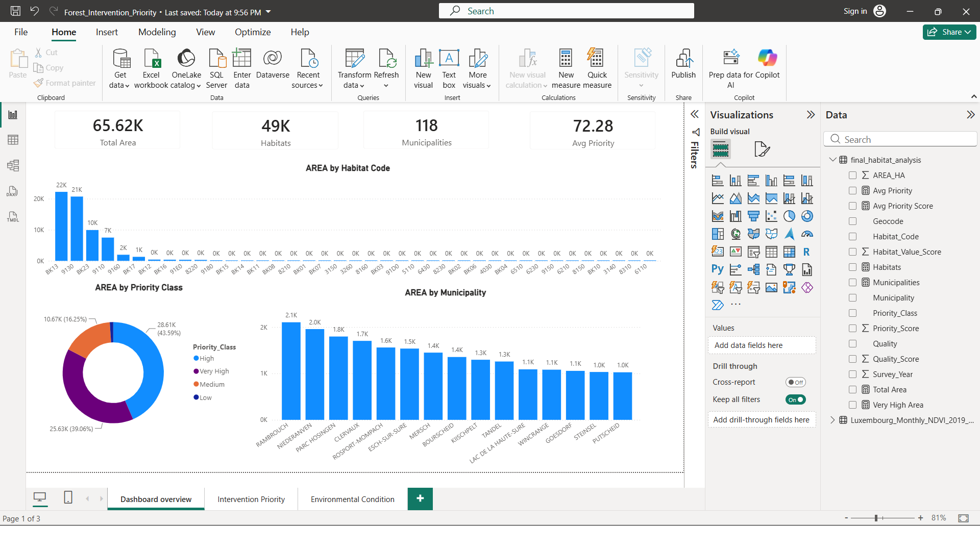Open DAX query view icon
The width and height of the screenshot is (980, 551).
[13, 191]
